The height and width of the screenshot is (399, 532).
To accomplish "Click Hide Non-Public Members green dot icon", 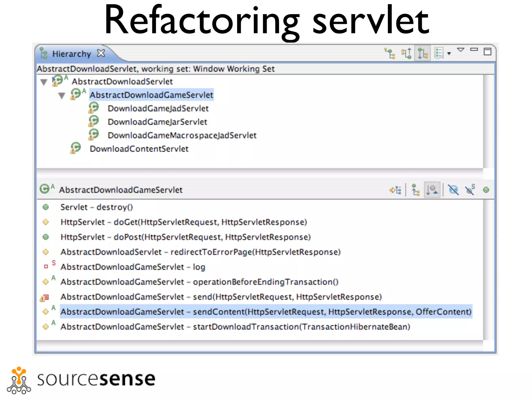I will point(486,190).
